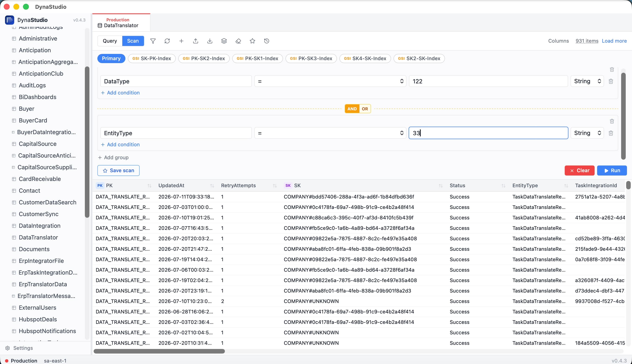Open the filter funnel icon
632x364 pixels.
point(153,41)
